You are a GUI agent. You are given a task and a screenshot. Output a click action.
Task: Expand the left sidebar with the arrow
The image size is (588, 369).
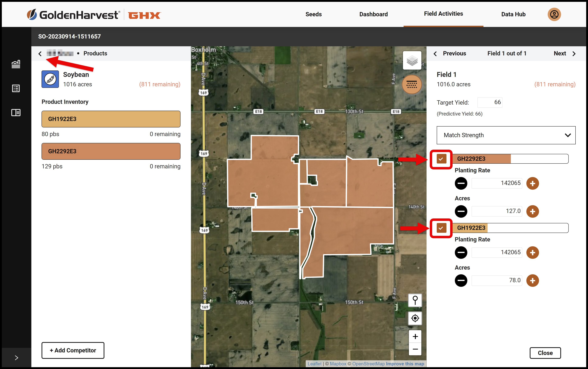[16, 358]
